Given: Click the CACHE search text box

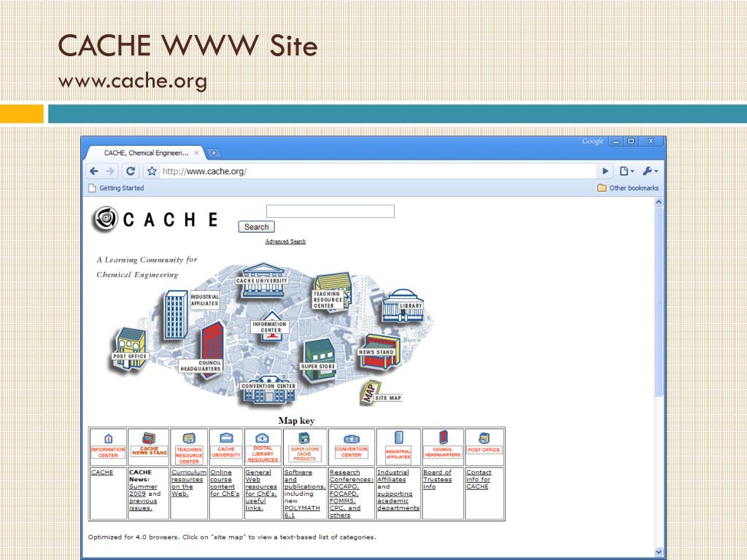Looking at the screenshot, I should (x=330, y=211).
